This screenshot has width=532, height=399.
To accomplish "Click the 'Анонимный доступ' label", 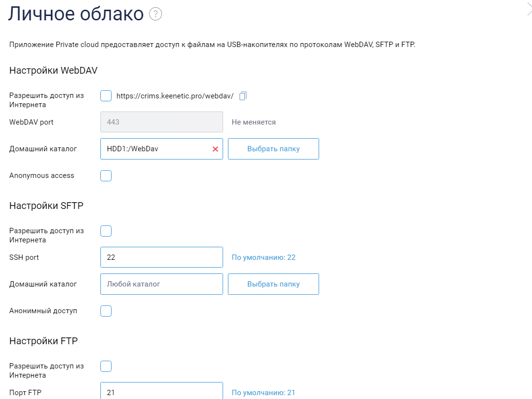I will 43,311.
